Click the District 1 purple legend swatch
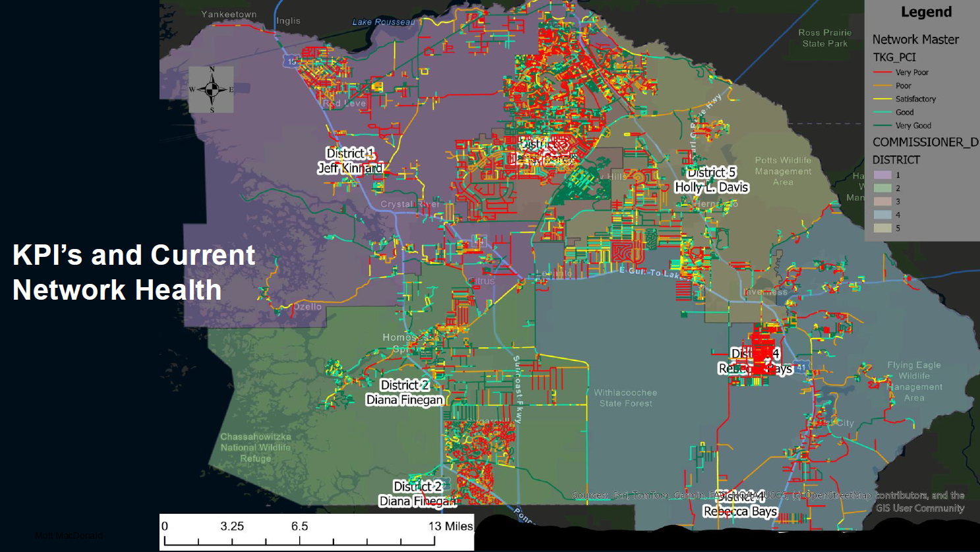Image resolution: width=980 pixels, height=552 pixels. click(882, 175)
